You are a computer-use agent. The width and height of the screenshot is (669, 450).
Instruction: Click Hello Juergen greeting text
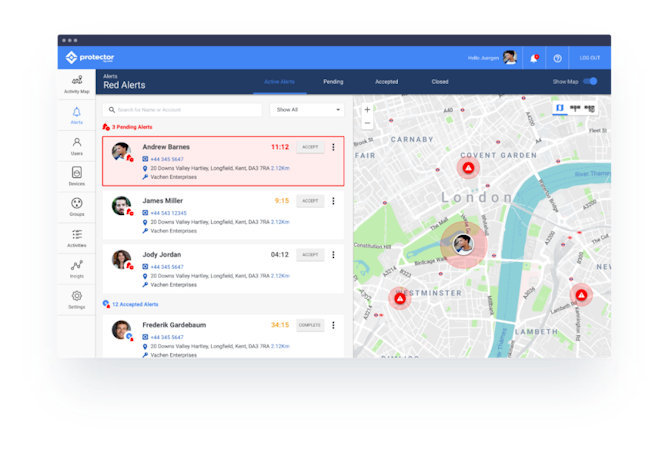tap(483, 58)
